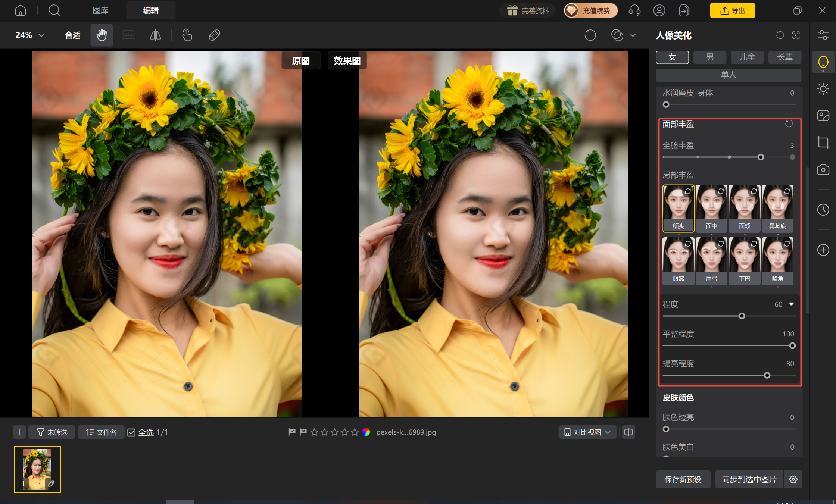Screen dimensions: 836x504
Task: Set rating to the first star
Action: [314, 432]
